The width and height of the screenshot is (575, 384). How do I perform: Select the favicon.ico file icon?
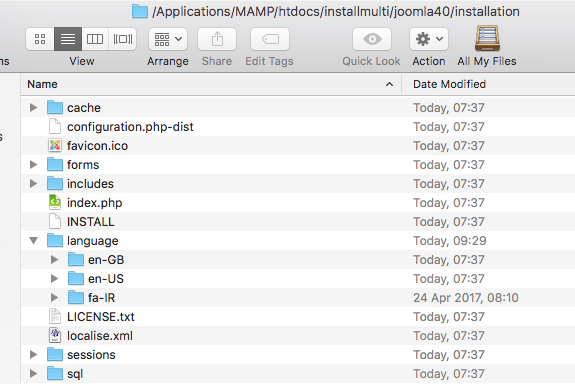(55, 146)
